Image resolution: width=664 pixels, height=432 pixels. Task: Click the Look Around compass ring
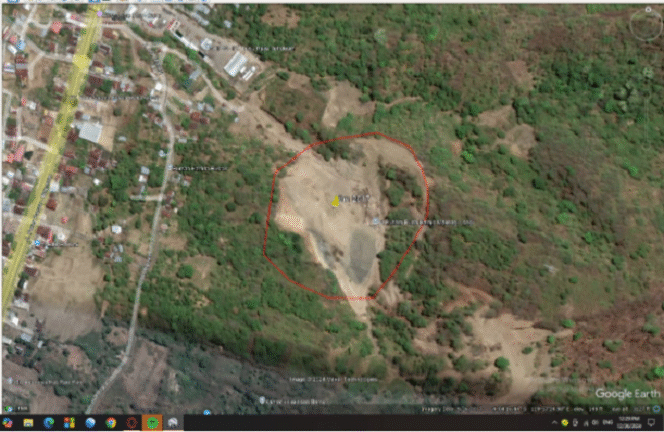tap(645, 25)
